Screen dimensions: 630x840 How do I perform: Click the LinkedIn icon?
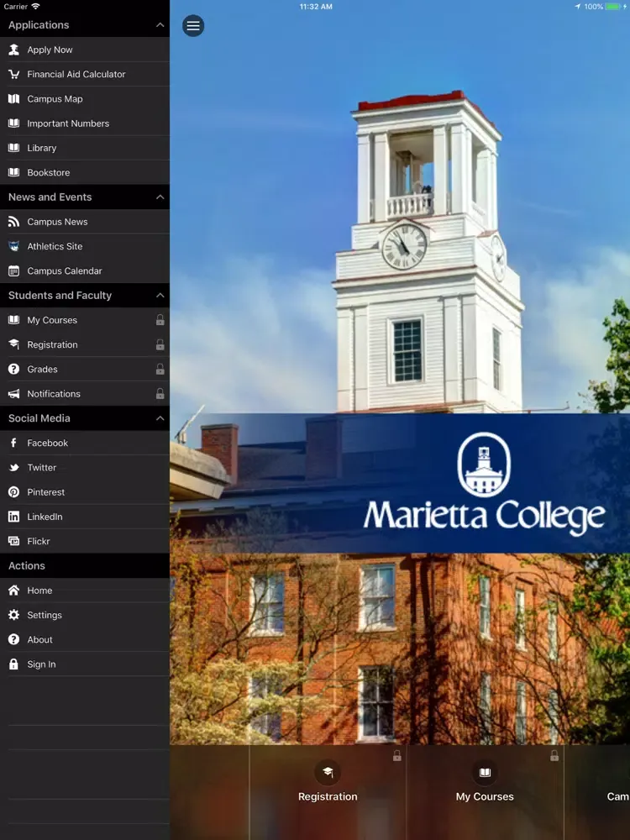[14, 517]
